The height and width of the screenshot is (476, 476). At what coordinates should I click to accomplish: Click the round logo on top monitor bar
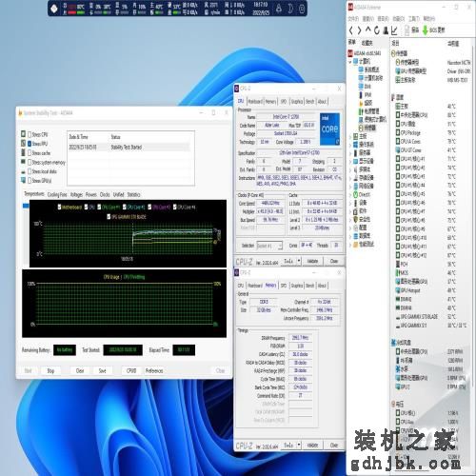[x=54, y=9]
